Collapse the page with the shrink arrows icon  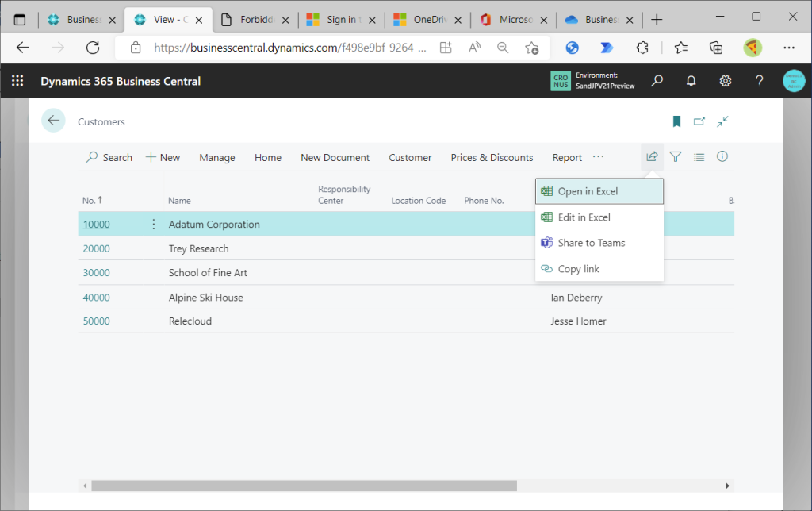[722, 121]
